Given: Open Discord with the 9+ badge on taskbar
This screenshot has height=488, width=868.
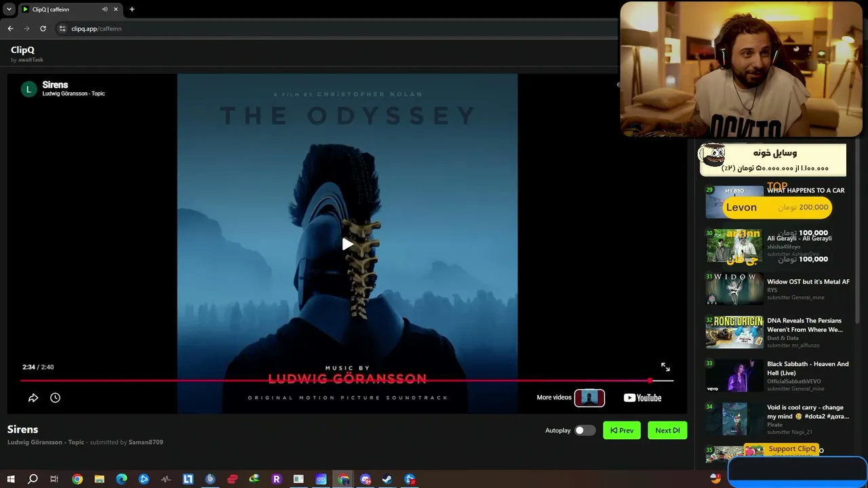Looking at the screenshot, I should coord(366,479).
